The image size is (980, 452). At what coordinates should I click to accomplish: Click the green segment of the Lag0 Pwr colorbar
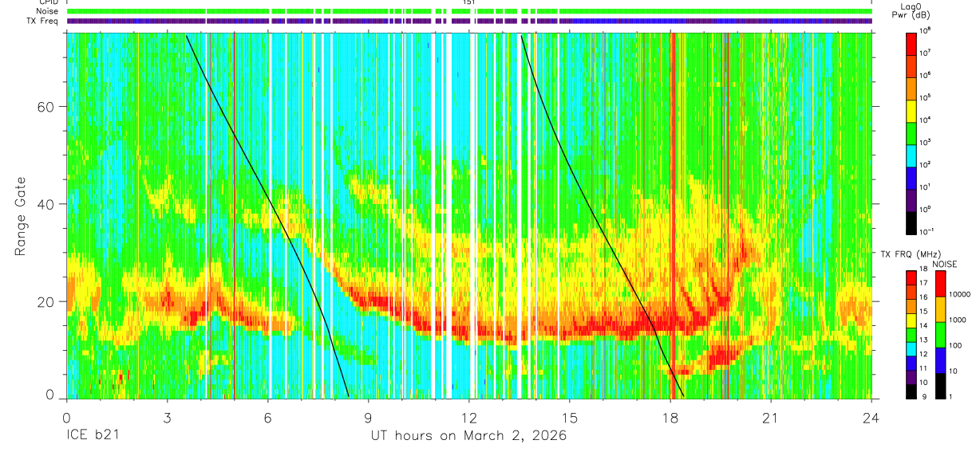point(911,134)
